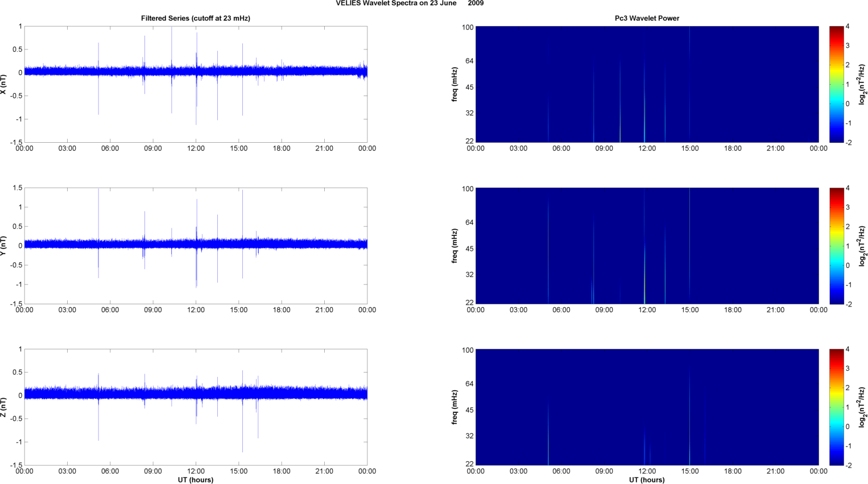Viewport: 868px width, 484px height.
Task: Click the 'X (nT)' axis label
Action: (x=4, y=84)
